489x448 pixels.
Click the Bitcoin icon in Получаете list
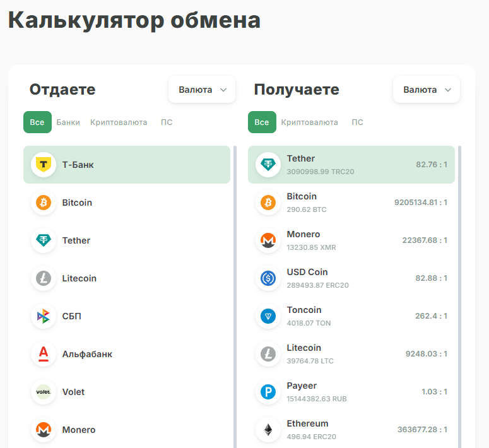[268, 203]
